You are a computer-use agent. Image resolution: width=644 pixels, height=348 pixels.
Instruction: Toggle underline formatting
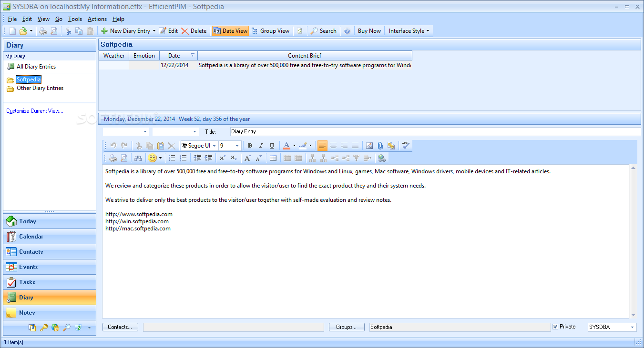click(272, 146)
